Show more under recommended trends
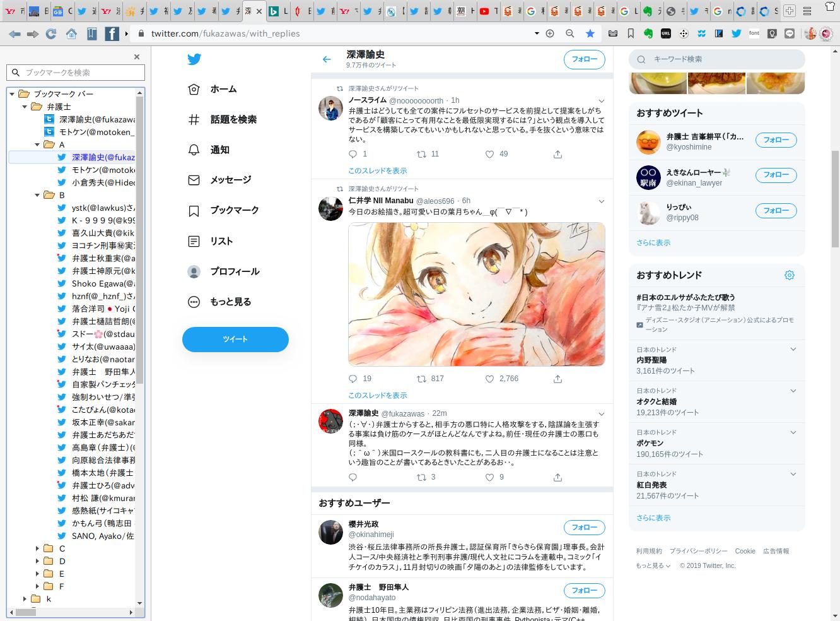The width and height of the screenshot is (840, 621). [x=653, y=518]
